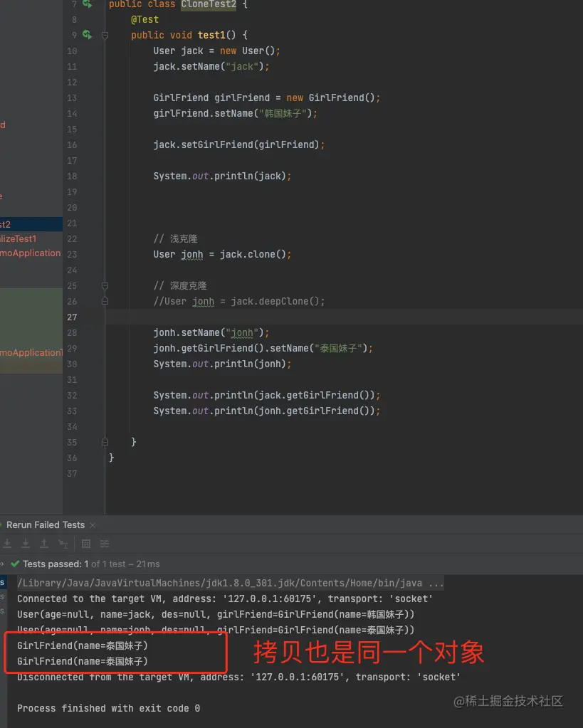Click the @Test annotation on line 8

click(x=145, y=19)
